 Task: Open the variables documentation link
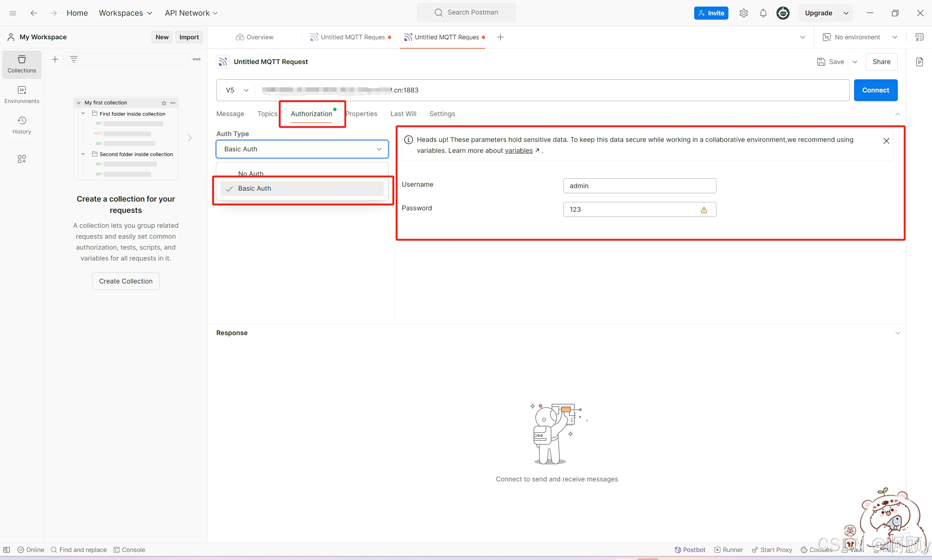tap(519, 151)
